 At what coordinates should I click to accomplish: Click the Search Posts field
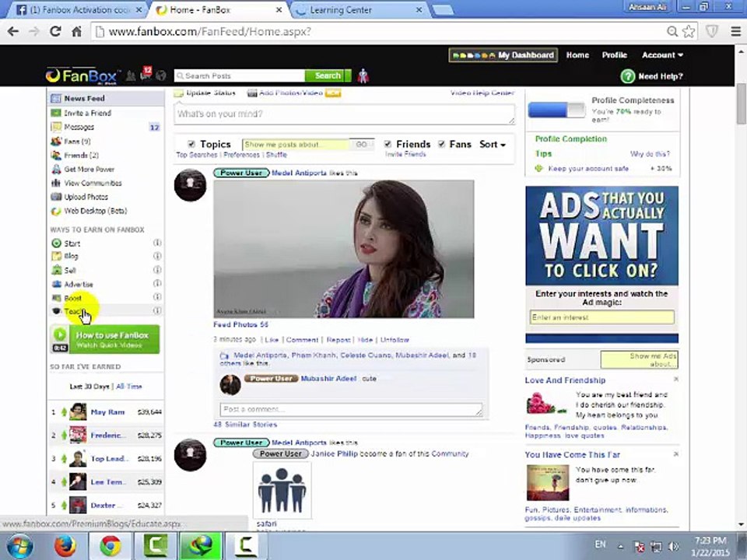click(x=240, y=75)
